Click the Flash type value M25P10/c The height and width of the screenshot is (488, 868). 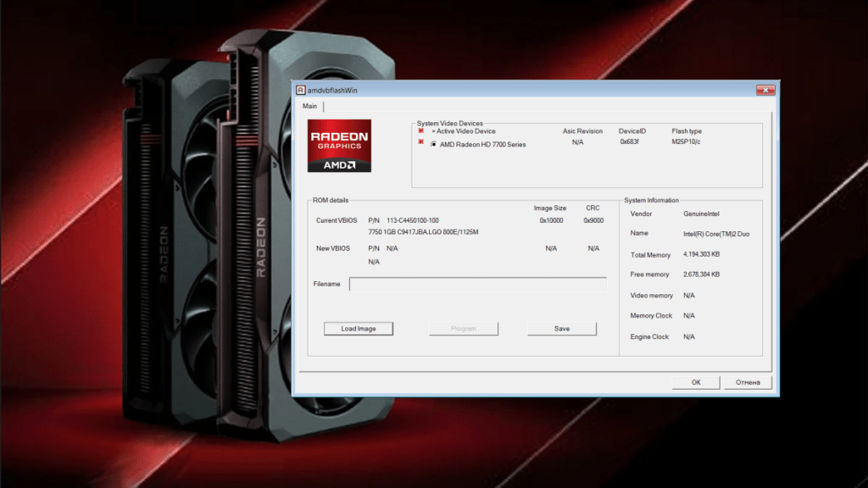click(x=686, y=142)
